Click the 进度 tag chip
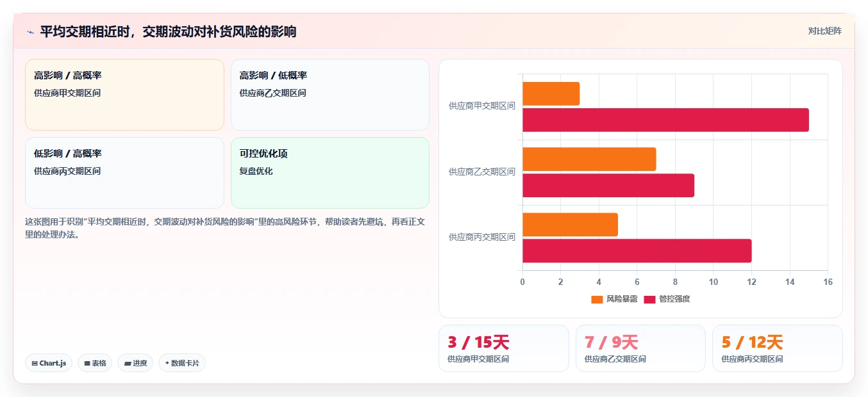 click(135, 363)
